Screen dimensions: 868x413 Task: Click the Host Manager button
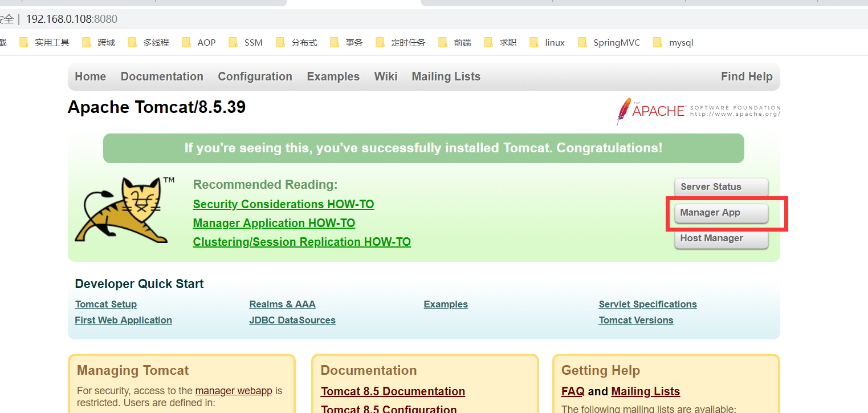click(721, 238)
